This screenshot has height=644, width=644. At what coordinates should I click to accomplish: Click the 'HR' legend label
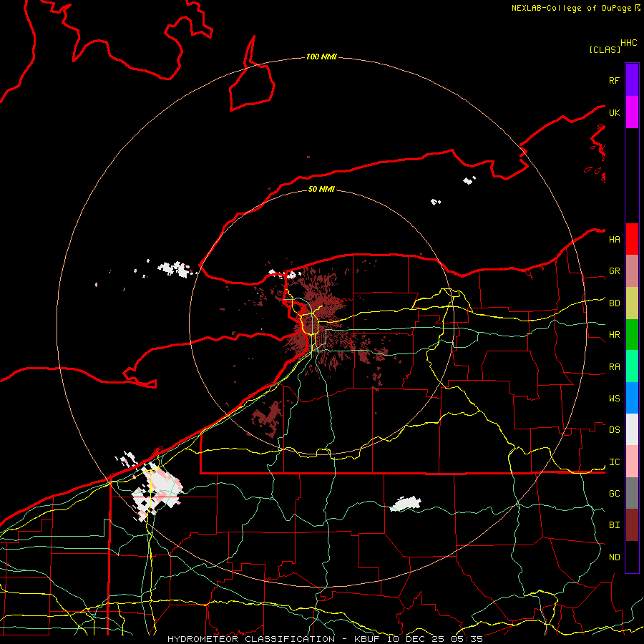click(614, 335)
